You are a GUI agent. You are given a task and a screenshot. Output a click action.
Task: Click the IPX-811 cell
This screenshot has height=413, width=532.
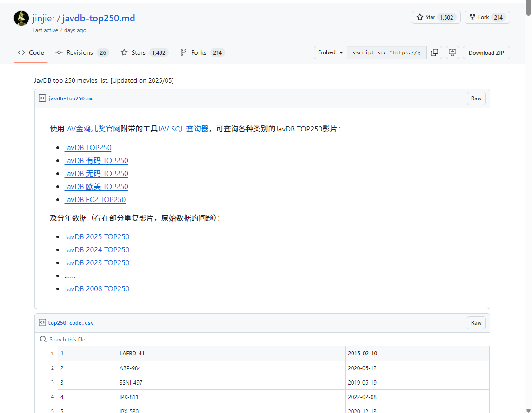[231, 397]
